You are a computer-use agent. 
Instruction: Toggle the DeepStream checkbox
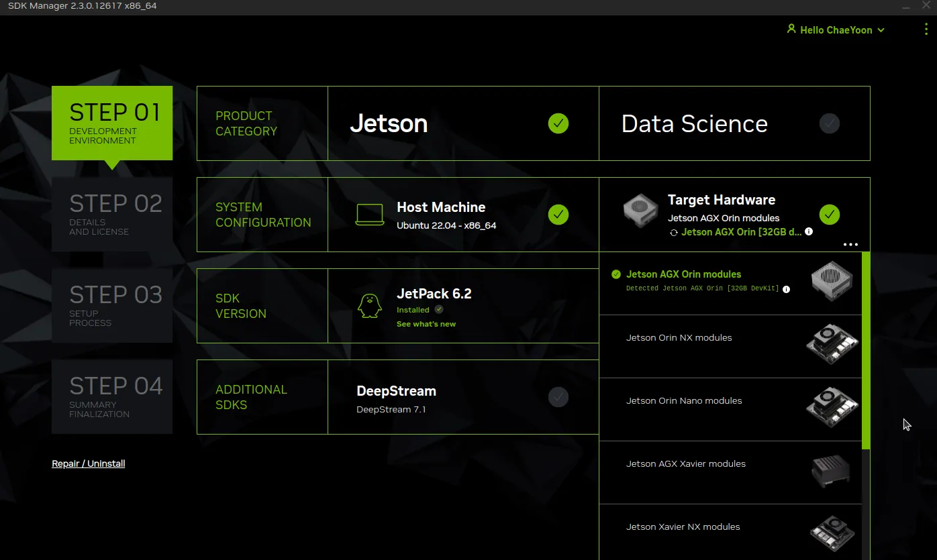coord(558,397)
